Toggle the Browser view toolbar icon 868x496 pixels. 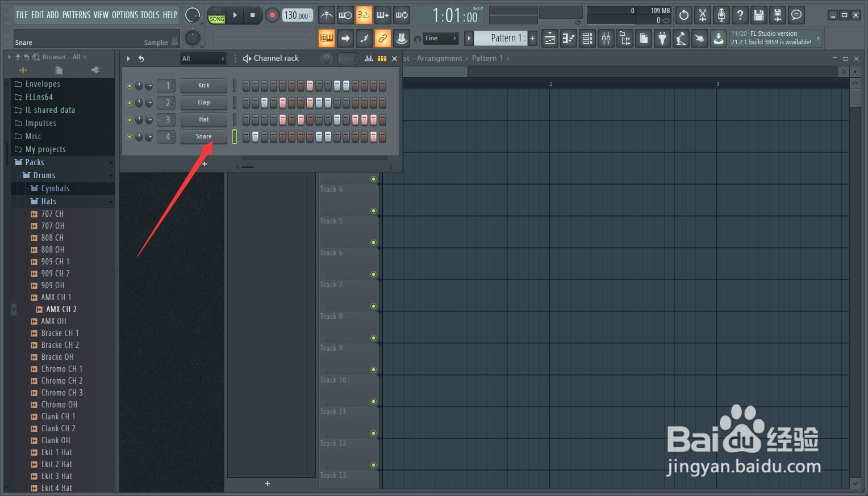[625, 38]
